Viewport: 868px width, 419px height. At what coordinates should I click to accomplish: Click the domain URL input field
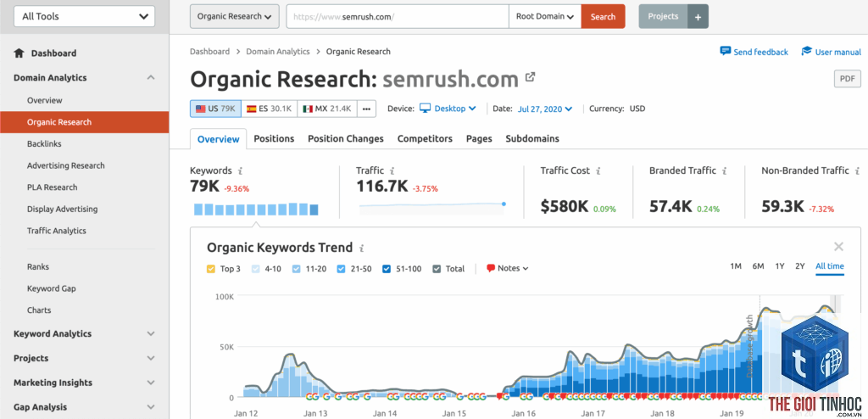[398, 17]
